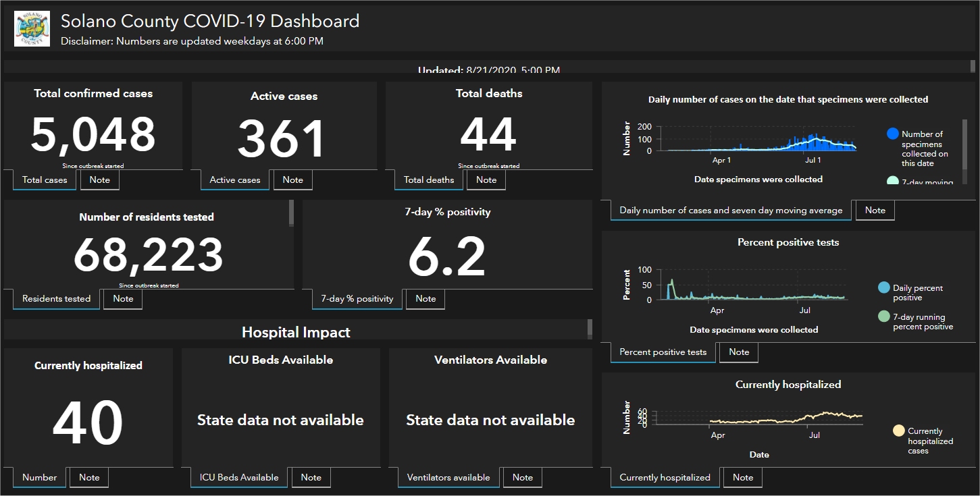This screenshot has height=496, width=980.
Task: Toggle the 7-day running percent positive legend
Action: point(883,316)
